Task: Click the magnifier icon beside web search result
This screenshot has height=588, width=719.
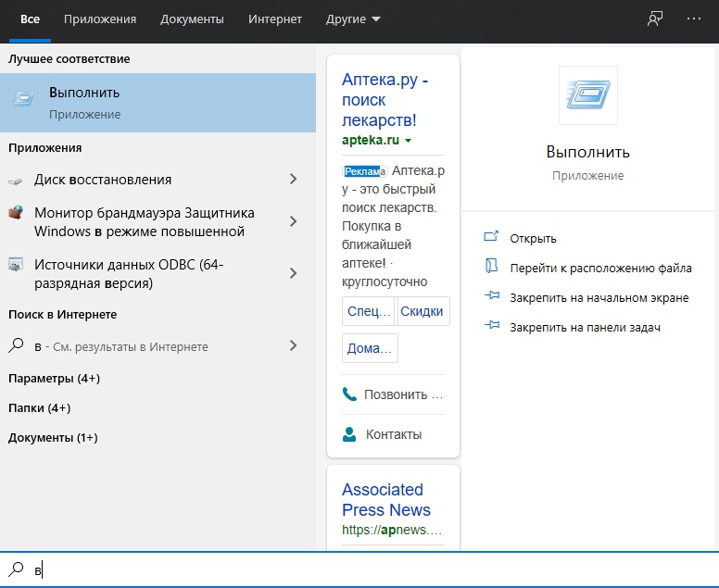Action: click(x=16, y=345)
